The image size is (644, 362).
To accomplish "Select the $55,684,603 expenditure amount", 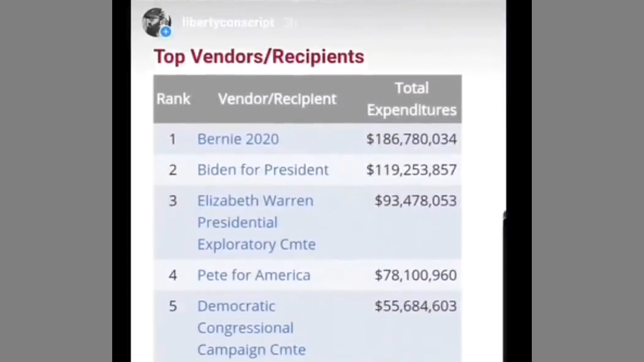I will coord(416,306).
